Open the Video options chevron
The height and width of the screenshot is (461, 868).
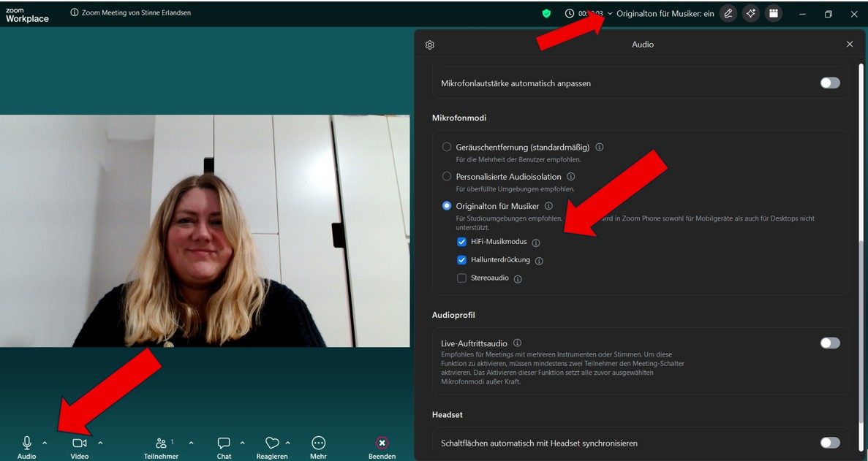pos(99,441)
